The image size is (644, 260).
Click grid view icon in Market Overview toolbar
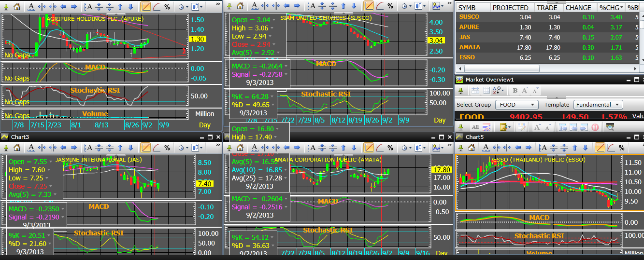coord(487,90)
